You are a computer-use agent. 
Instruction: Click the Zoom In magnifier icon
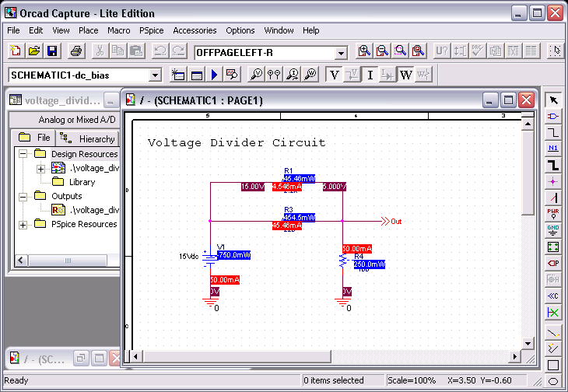364,51
